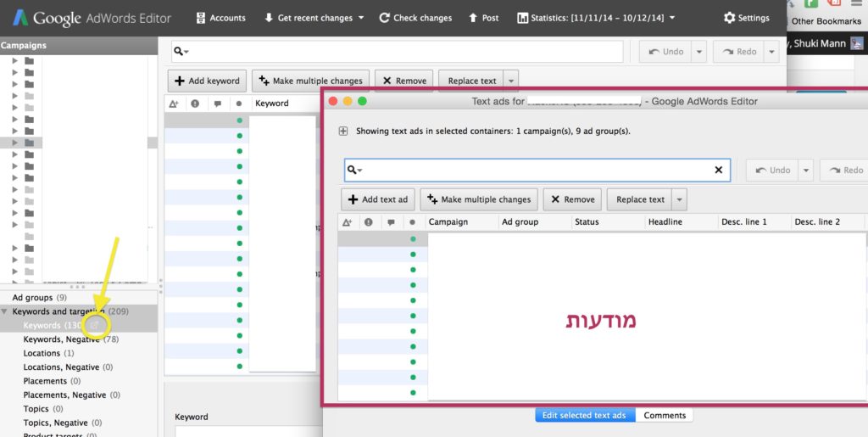This screenshot has height=437, width=868.
Task: Click Remove in text ads window
Action: (573, 199)
